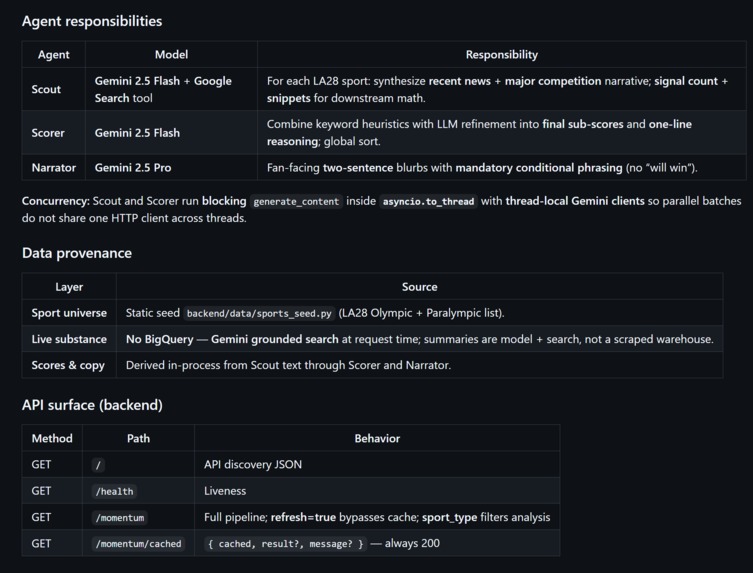Click the '/' root path code

click(98, 465)
